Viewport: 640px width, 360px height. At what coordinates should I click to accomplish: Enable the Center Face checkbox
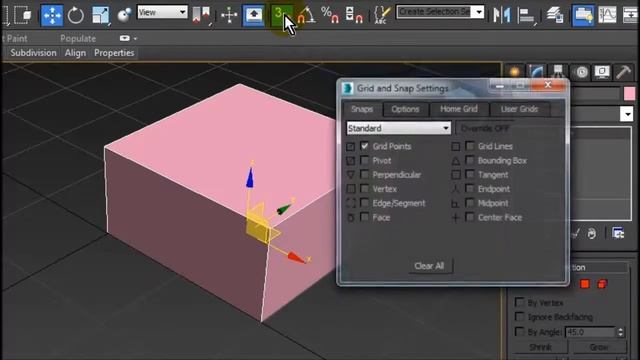[x=470, y=217]
